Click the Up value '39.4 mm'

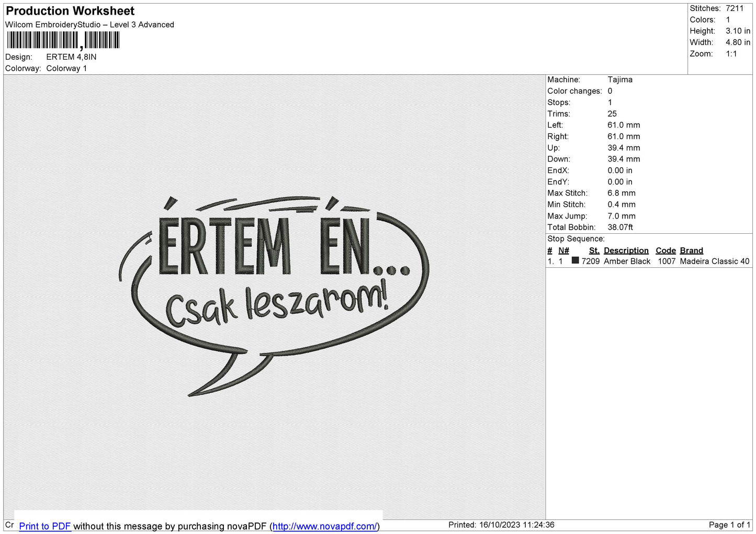click(x=624, y=148)
